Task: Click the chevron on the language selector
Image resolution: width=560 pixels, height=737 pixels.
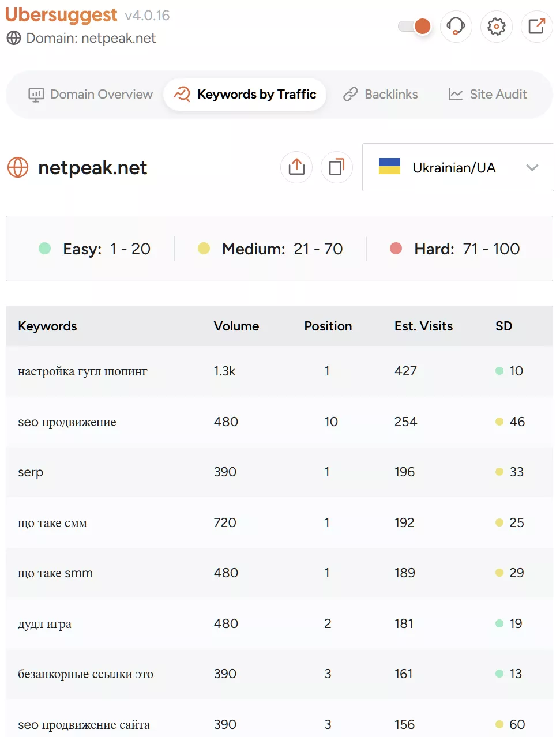Action: pos(532,168)
